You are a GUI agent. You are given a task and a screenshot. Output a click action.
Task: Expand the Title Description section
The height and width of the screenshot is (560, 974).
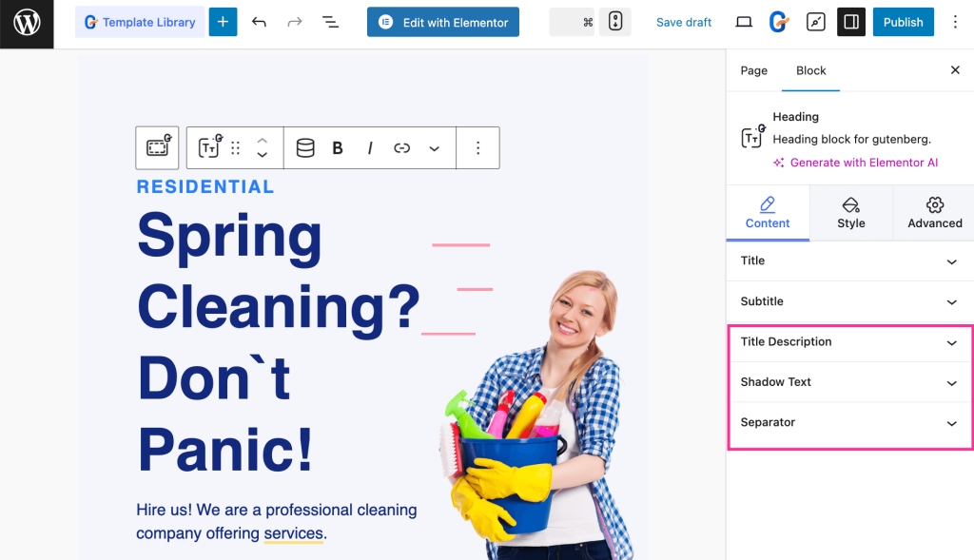coord(849,342)
